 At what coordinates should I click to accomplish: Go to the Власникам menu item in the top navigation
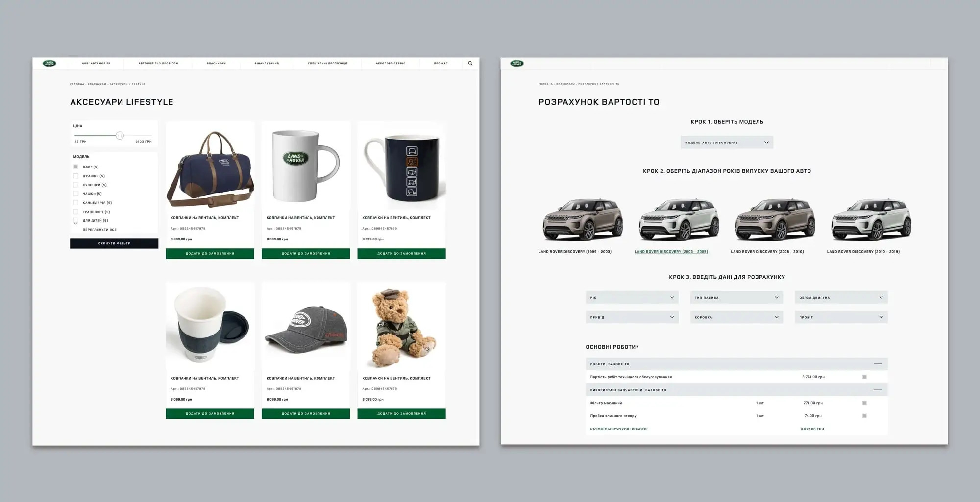click(x=217, y=63)
